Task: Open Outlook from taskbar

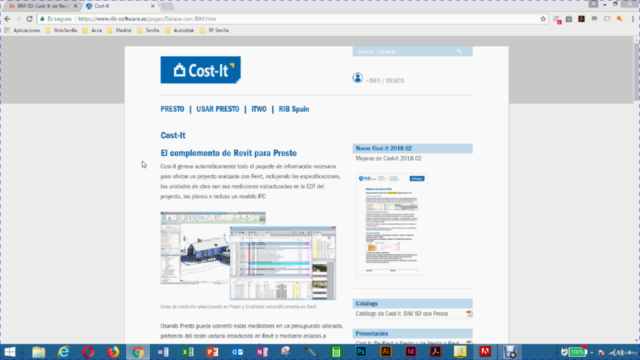Action: tap(237, 352)
